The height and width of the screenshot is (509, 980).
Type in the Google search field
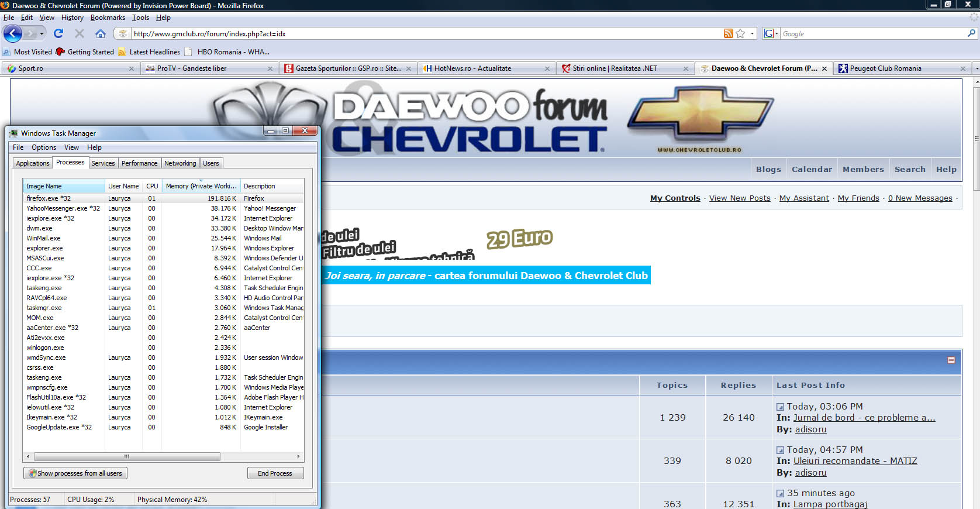click(x=873, y=33)
